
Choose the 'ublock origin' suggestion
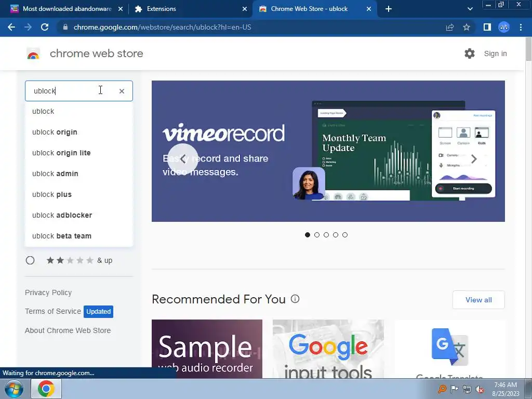[79, 132]
